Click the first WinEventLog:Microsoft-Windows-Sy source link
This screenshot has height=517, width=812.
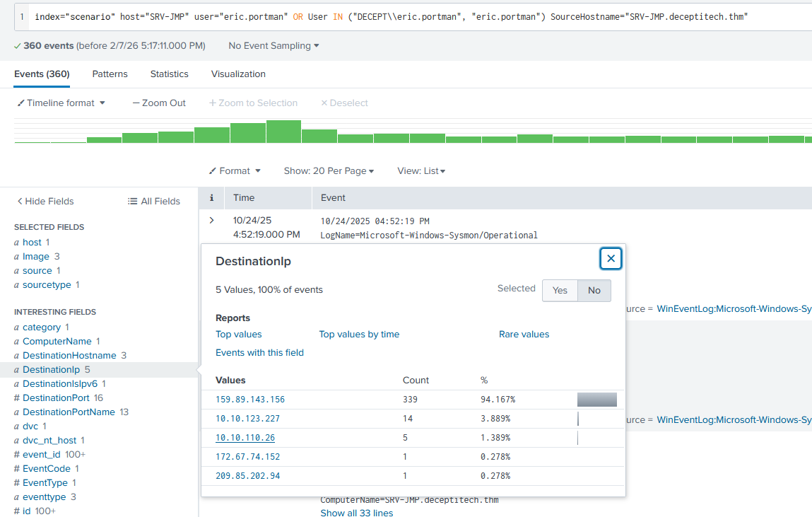coord(734,309)
